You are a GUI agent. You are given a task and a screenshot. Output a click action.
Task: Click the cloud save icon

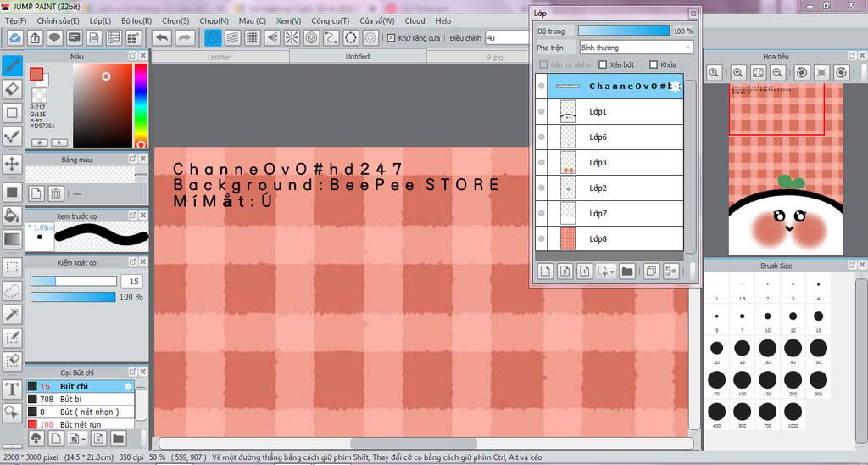click(15, 37)
